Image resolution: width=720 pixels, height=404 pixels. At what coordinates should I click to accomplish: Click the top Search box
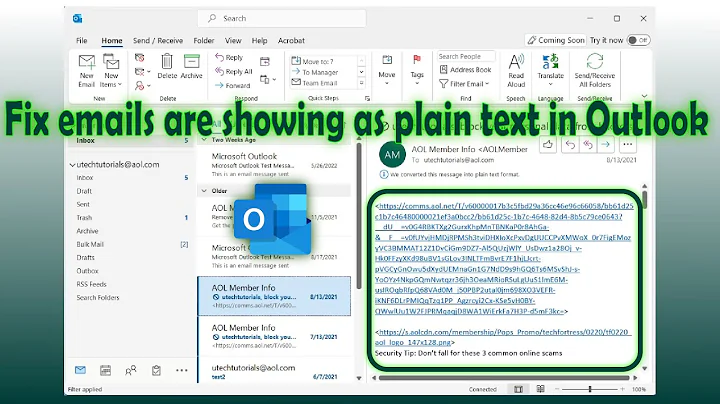pyautogui.click(x=282, y=18)
